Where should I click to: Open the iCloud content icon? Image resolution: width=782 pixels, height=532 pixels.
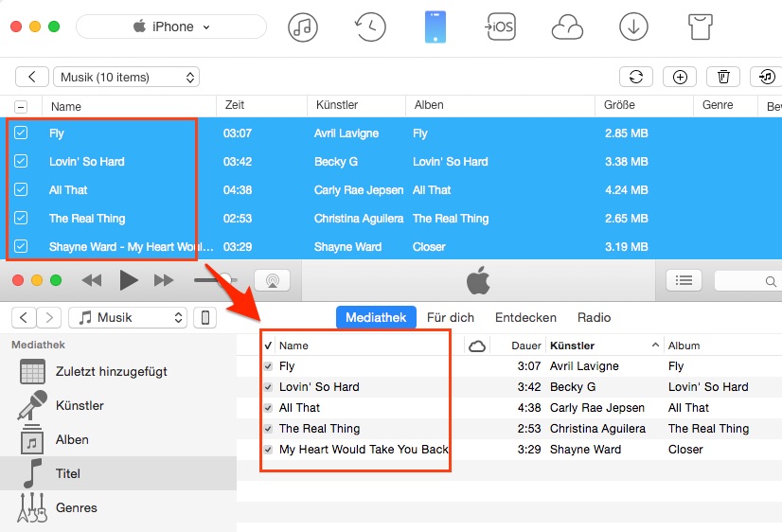pyautogui.click(x=567, y=27)
